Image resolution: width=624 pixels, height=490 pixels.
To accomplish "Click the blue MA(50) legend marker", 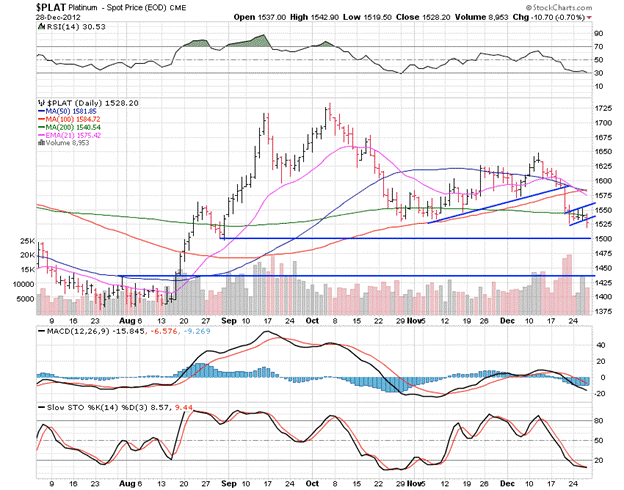I will [39, 112].
